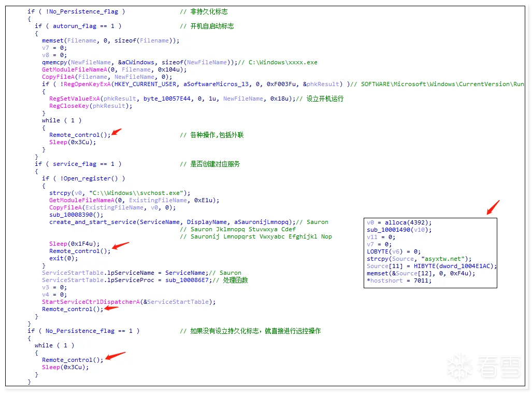Viewport: 532px width, 393px height.
Task: Click comment "// C:\Windows\xxxx.exe"
Action: click(278, 63)
